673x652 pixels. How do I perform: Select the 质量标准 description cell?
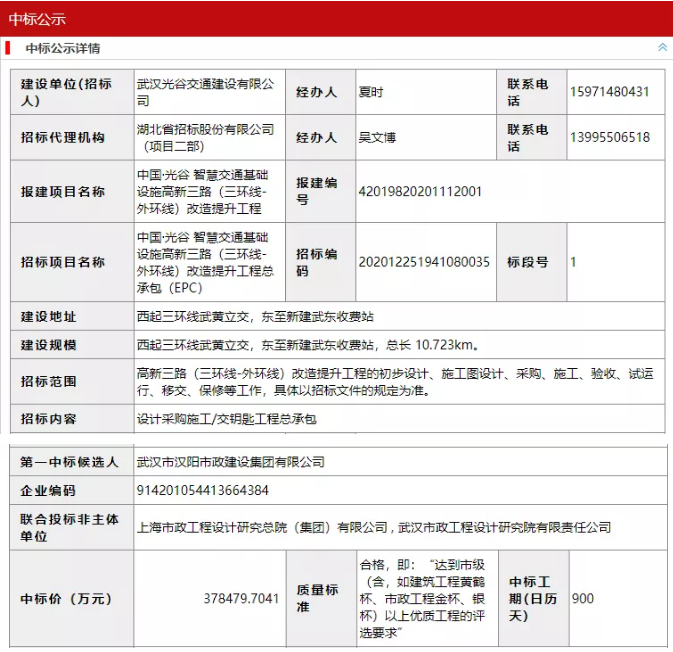(427, 599)
